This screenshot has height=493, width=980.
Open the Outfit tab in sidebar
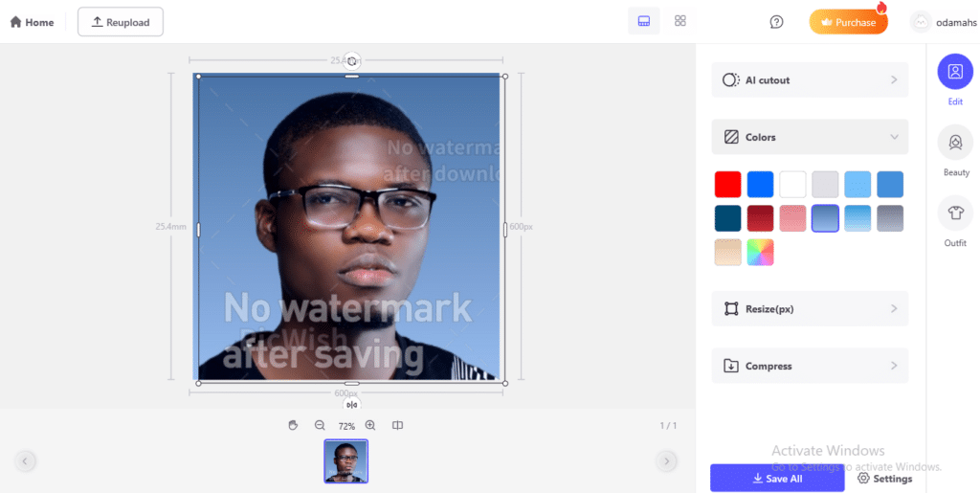click(x=955, y=222)
